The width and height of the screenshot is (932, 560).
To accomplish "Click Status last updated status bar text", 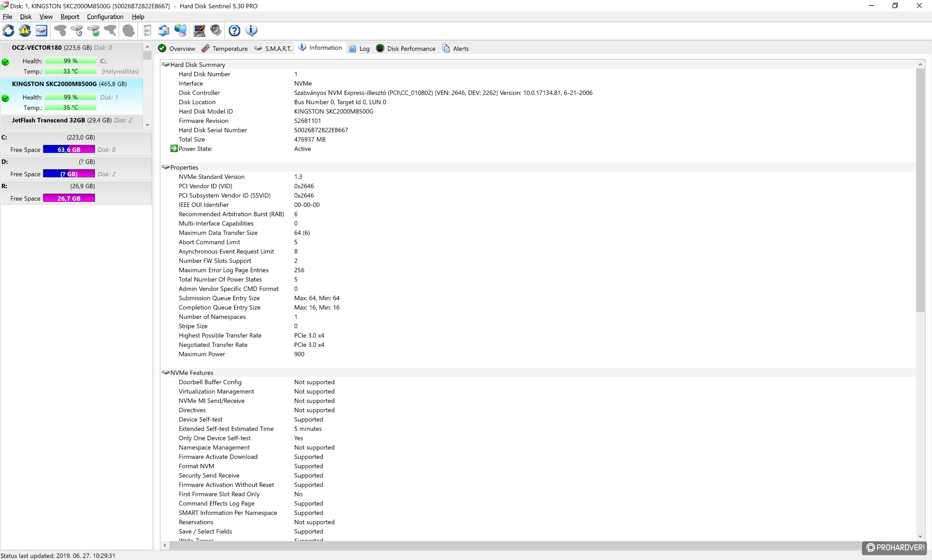I will click(58, 556).
